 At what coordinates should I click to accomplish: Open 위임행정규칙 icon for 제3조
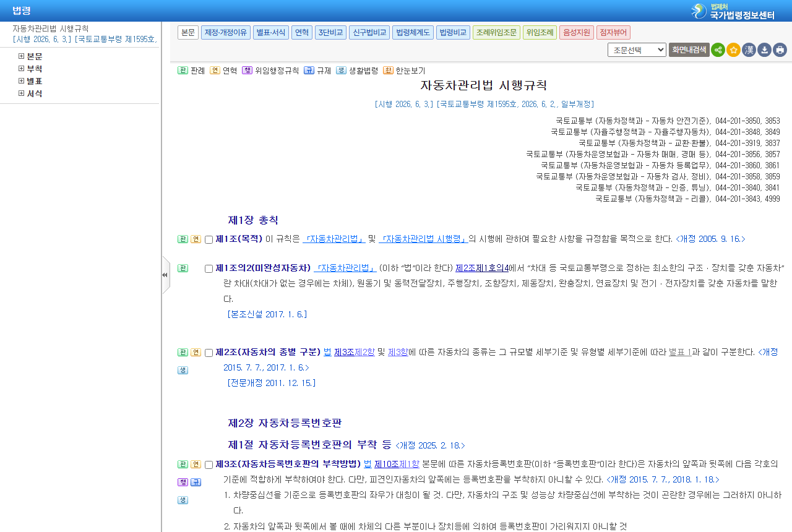pos(183,483)
